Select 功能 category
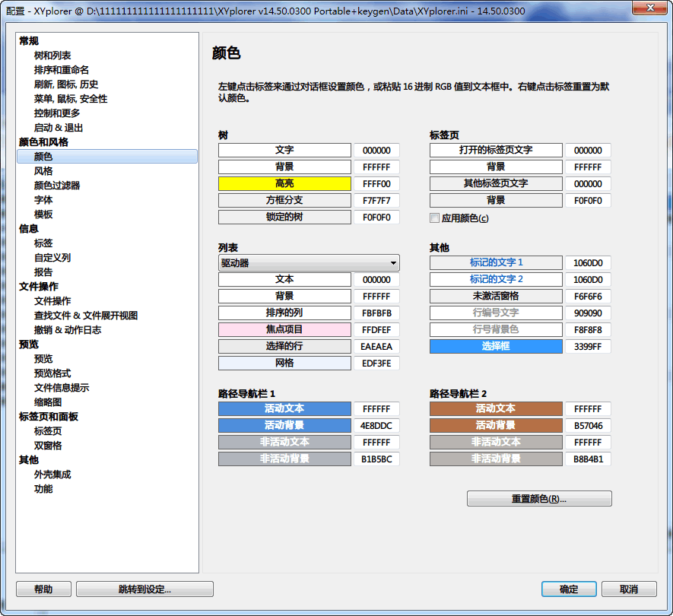 coord(43,489)
